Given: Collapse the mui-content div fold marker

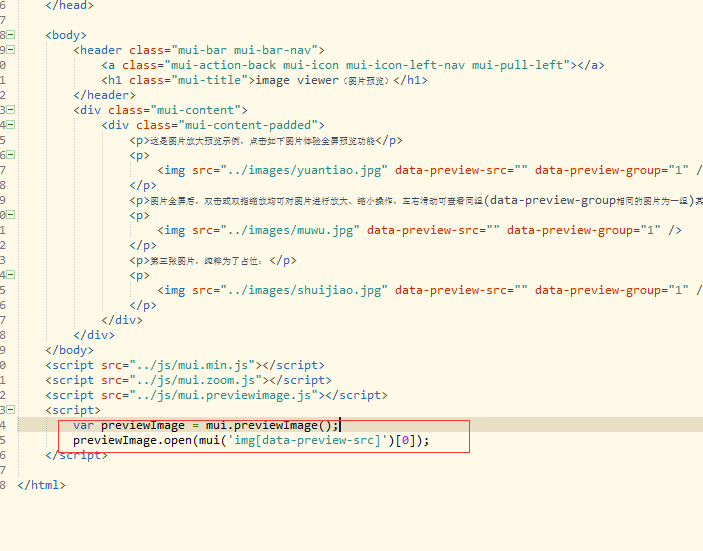Looking at the screenshot, I should tap(11, 110).
